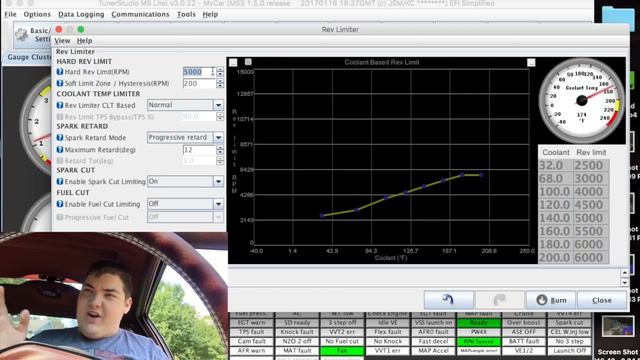640x360 pixels.
Task: Click the Hard Rev Limit input field
Action: tap(199, 72)
